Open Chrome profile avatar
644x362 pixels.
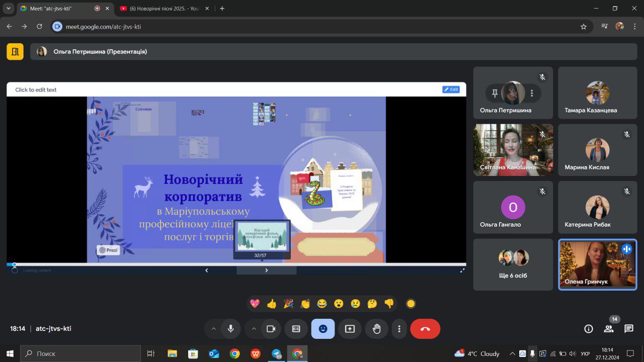[x=620, y=27]
